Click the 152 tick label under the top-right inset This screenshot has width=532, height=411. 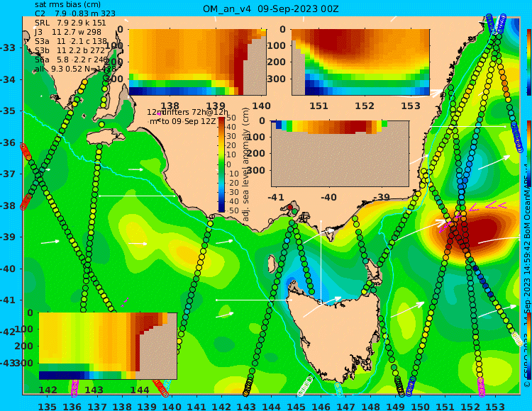tap(365, 106)
